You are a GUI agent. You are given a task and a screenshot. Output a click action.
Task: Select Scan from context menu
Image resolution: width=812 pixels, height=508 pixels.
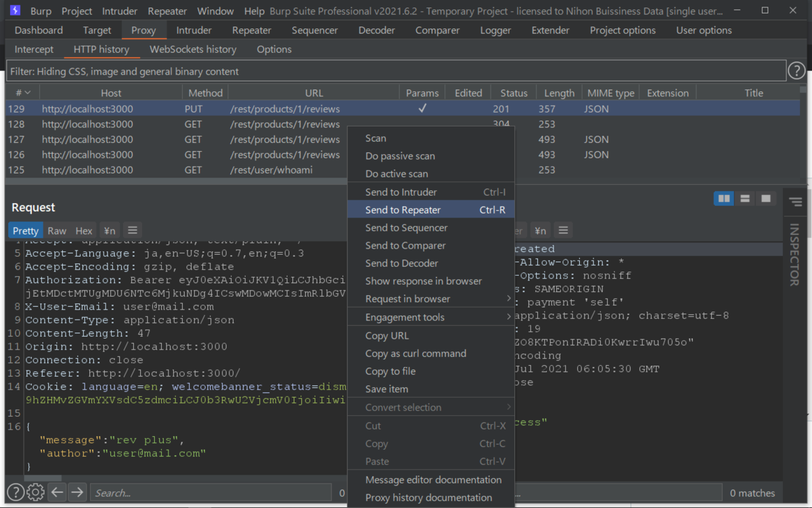(x=431, y=138)
